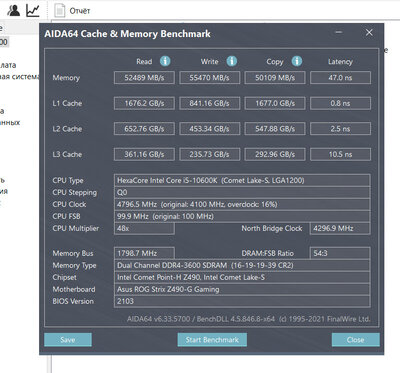Screen dimensions: 400x373
Task: Click L3 Cache Read value 361.16 GB/s
Action: [x=144, y=154]
